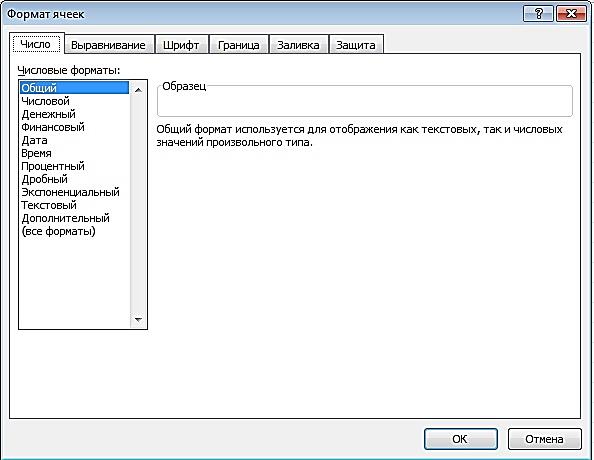This screenshot has width=594, height=460.
Task: Open the Выравнивание tab
Action: coord(109,45)
